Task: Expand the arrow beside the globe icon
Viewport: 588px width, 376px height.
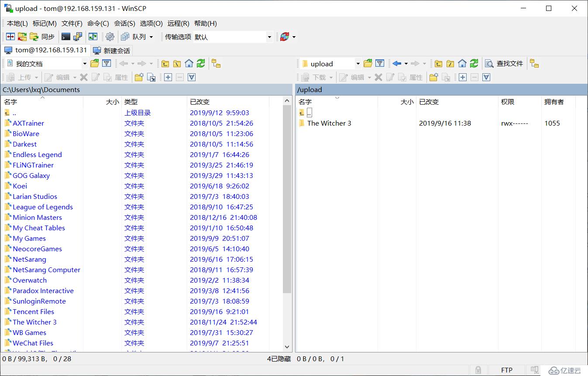Action: tap(294, 37)
